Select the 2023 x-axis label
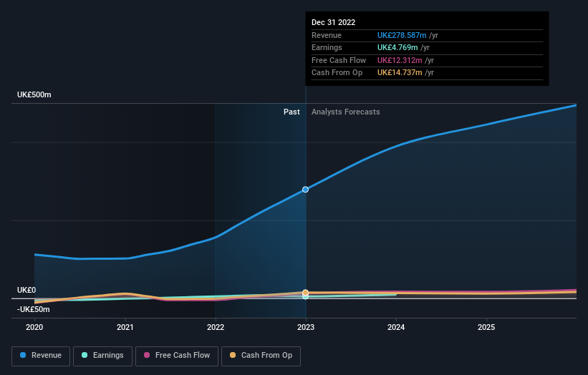 [x=306, y=327]
